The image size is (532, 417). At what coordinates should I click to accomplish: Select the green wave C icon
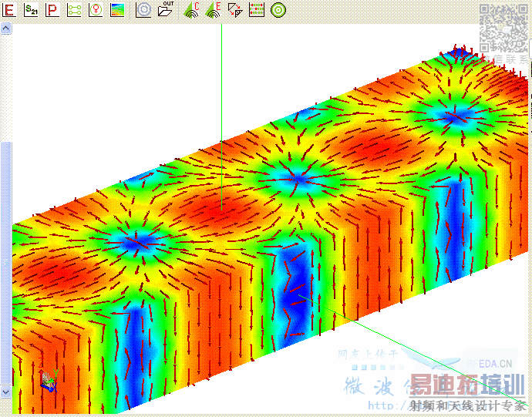pyautogui.click(x=192, y=10)
